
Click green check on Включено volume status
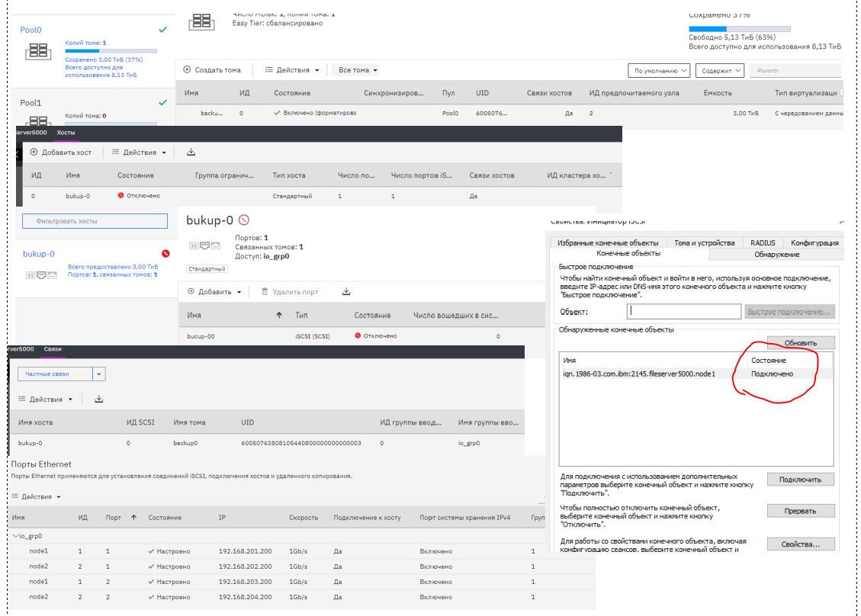coord(278,113)
